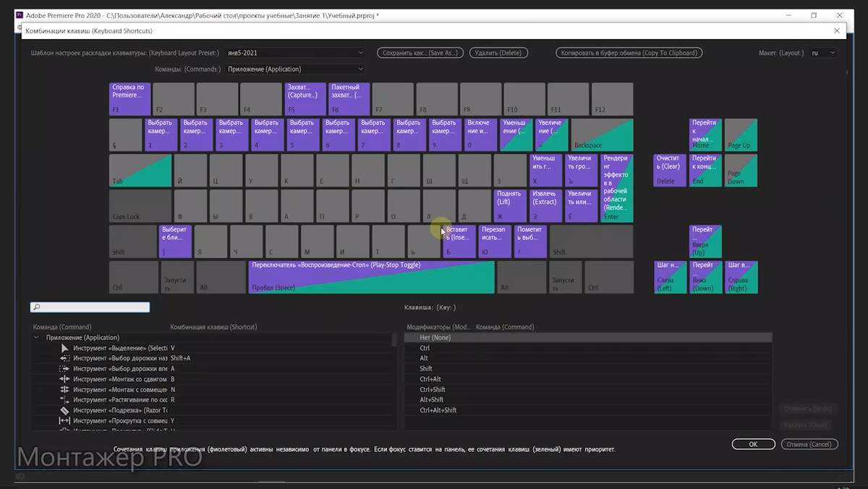Click the Rate Stretch tool icon (R)
This screenshot has width=868, height=489.
64,400
